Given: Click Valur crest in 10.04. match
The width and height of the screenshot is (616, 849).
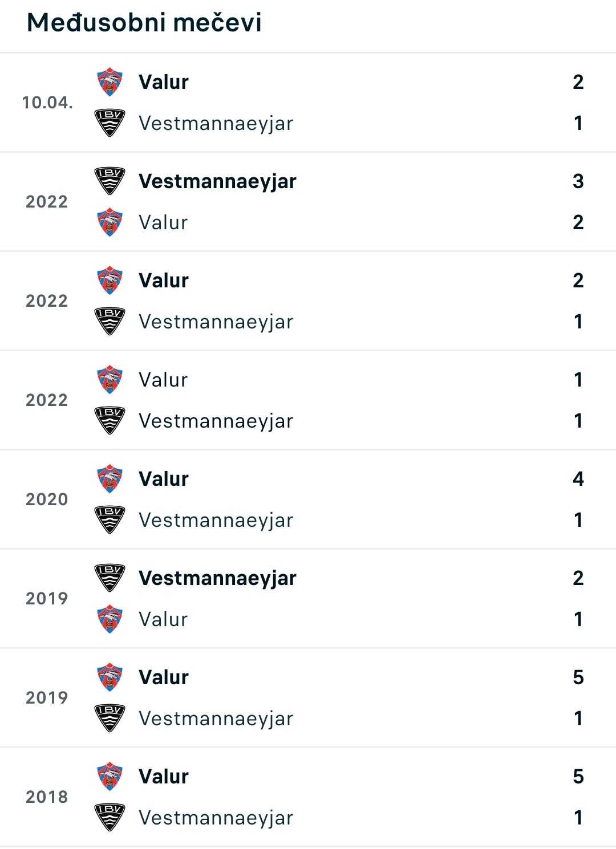Looking at the screenshot, I should pyautogui.click(x=110, y=82).
